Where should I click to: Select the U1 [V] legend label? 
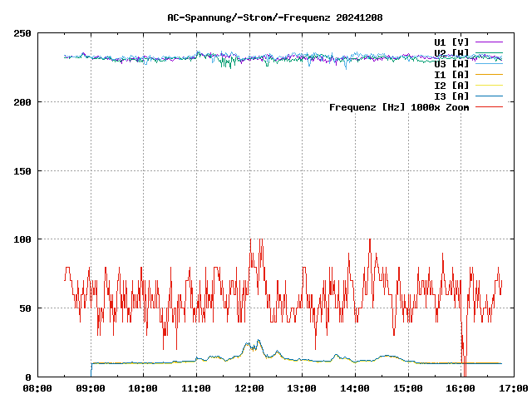451,42
